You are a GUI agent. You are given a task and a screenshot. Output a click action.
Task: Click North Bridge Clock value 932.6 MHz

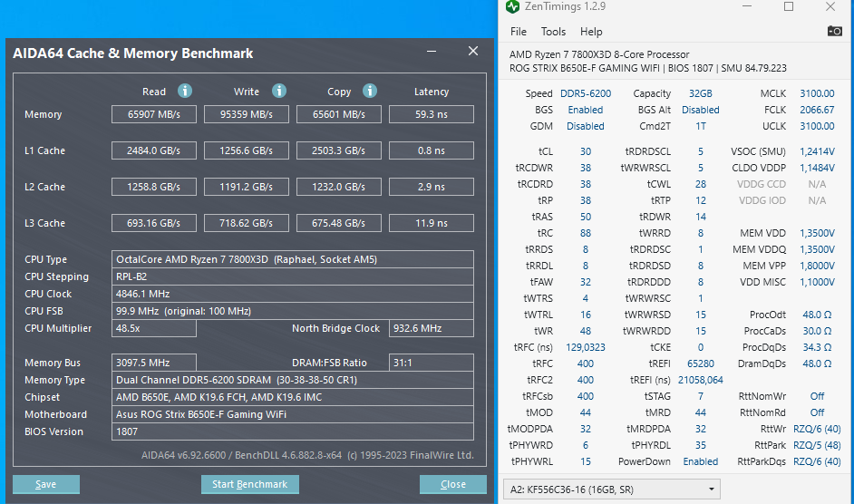(x=432, y=328)
